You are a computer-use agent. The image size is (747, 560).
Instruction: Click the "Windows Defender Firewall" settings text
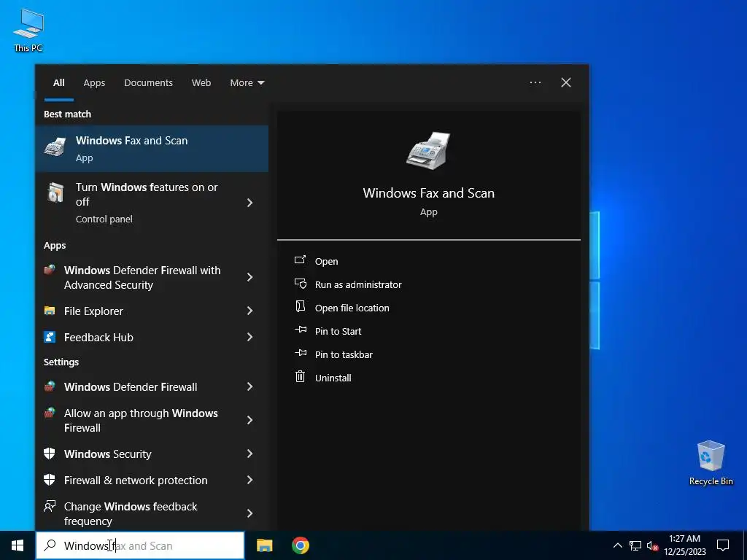(131, 386)
